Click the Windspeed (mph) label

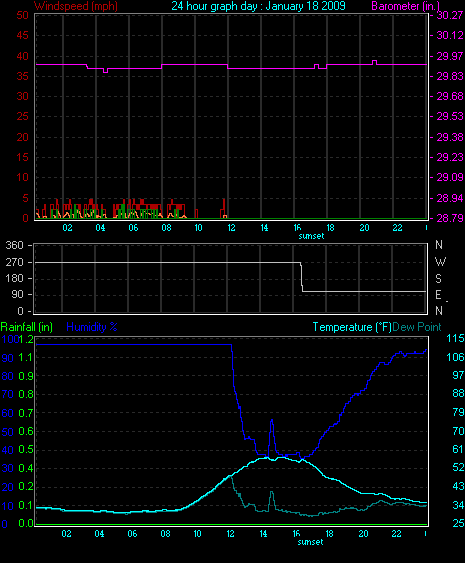(76, 6)
